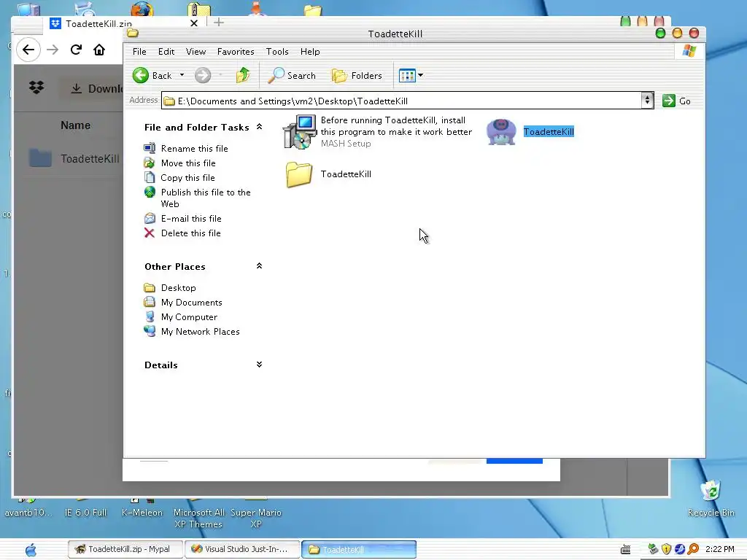
Task: Open the Favorites menu
Action: 236,52
